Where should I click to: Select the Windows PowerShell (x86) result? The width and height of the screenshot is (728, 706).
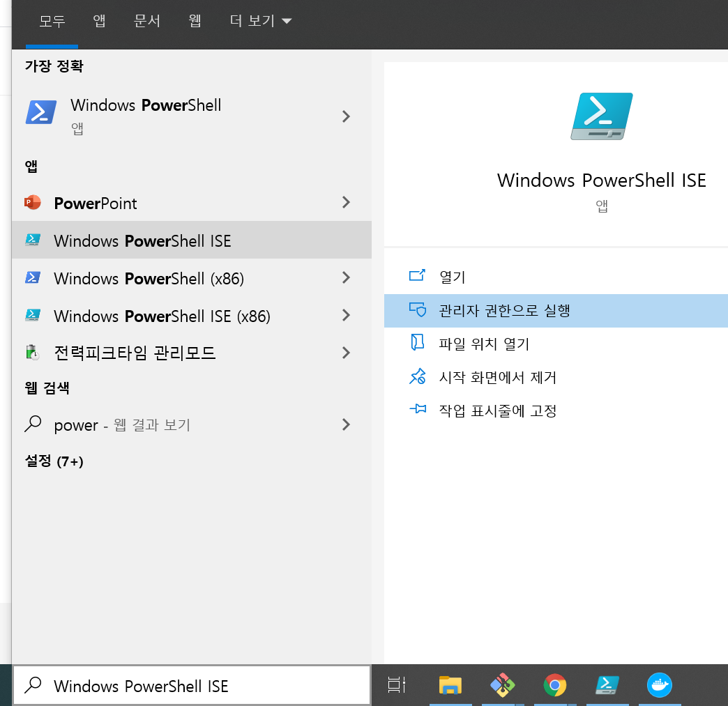192,277
